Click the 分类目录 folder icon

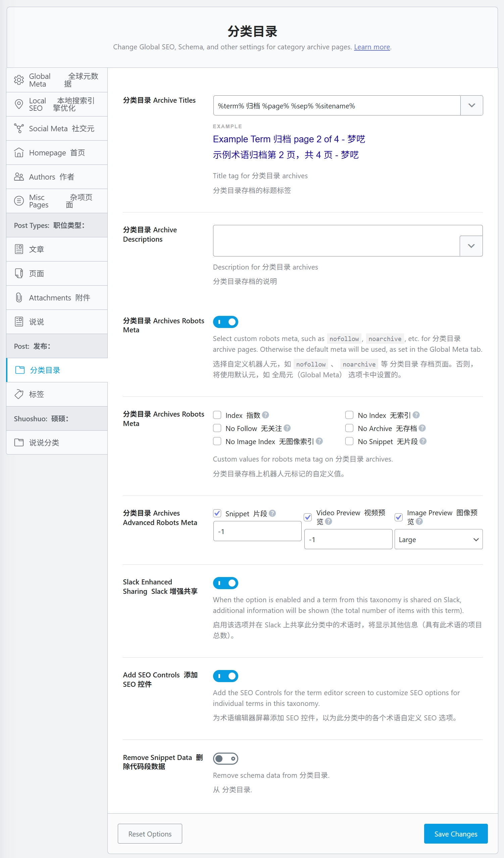(20, 370)
